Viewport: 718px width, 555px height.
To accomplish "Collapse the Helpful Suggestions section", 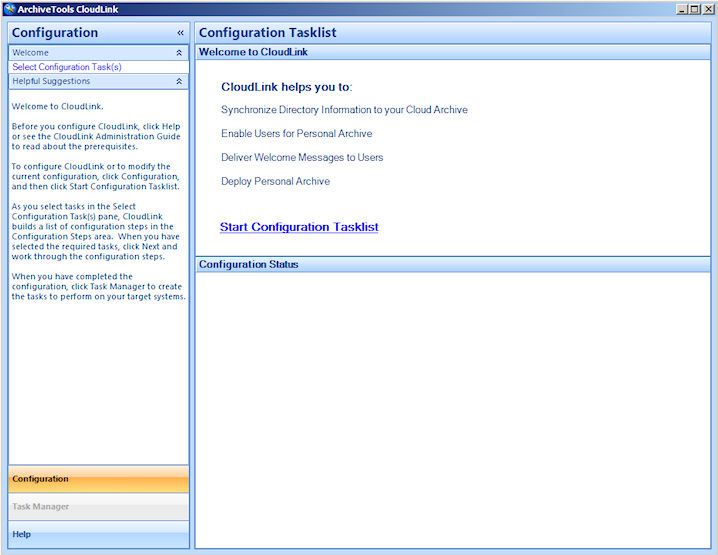I will [179, 82].
